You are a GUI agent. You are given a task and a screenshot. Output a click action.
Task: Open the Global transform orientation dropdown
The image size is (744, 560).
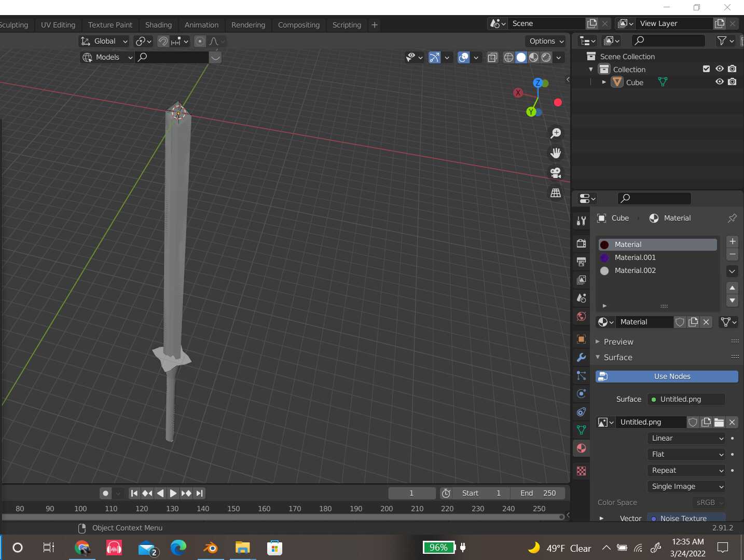[104, 41]
